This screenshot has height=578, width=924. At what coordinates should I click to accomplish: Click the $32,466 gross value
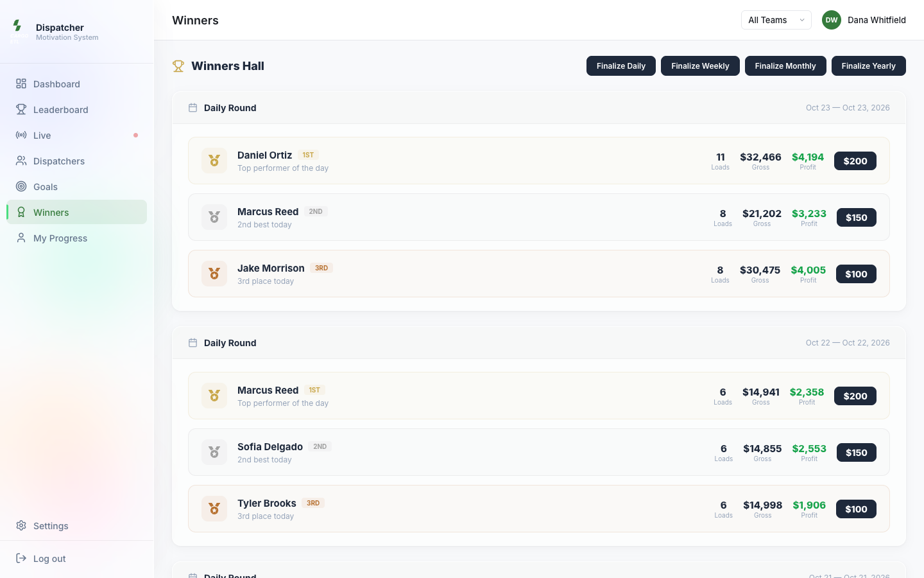click(760, 157)
